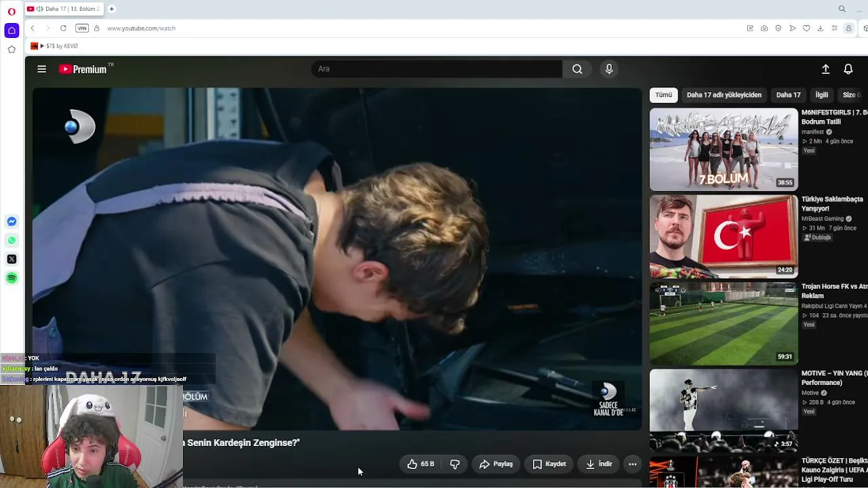Open MOTIVE YIN YANG video thumbnail
The width and height of the screenshot is (868, 488).
click(724, 410)
